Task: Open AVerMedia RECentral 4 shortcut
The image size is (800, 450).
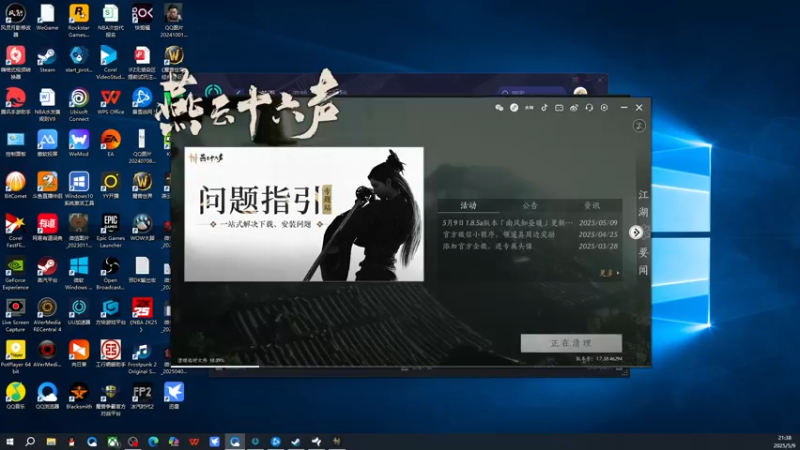Action: coord(47,315)
